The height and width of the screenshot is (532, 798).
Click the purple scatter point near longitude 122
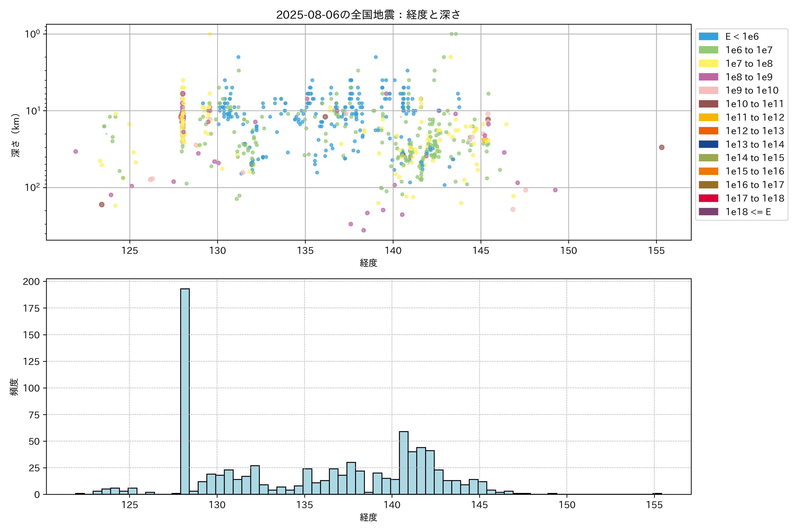(76, 151)
